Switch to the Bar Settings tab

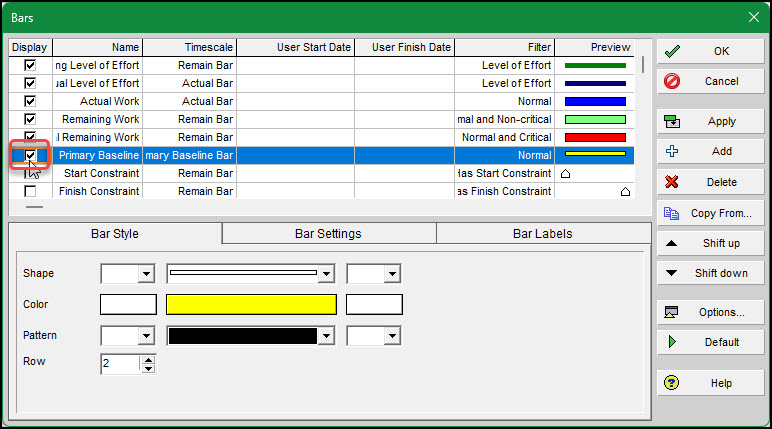(x=328, y=233)
